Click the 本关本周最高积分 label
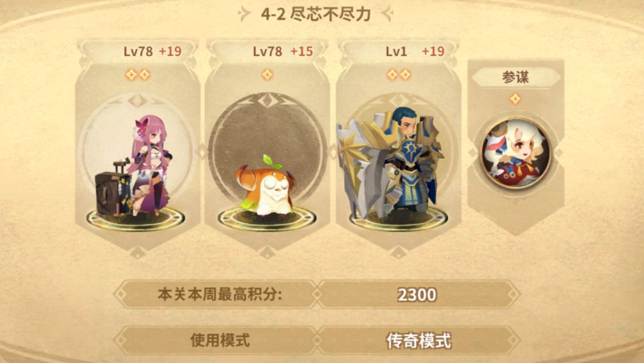The height and width of the screenshot is (363, 644). click(x=219, y=294)
